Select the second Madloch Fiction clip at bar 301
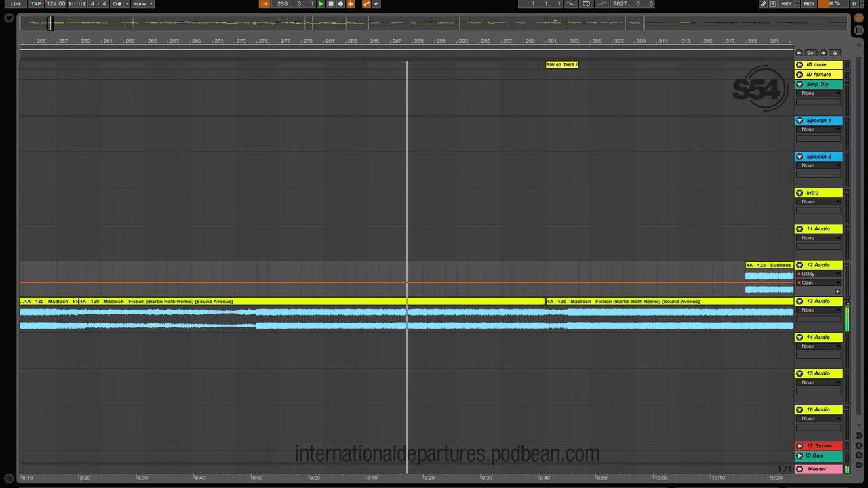 (x=669, y=301)
